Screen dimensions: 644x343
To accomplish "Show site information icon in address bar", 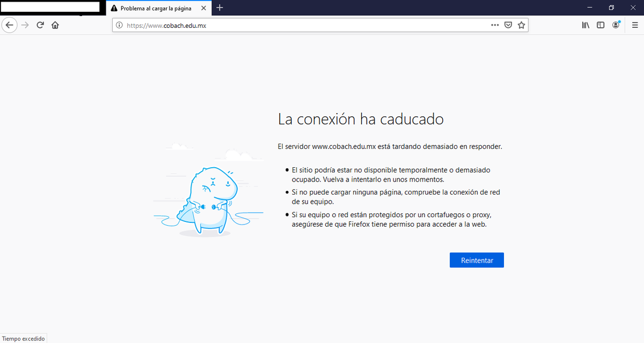I will pos(119,25).
